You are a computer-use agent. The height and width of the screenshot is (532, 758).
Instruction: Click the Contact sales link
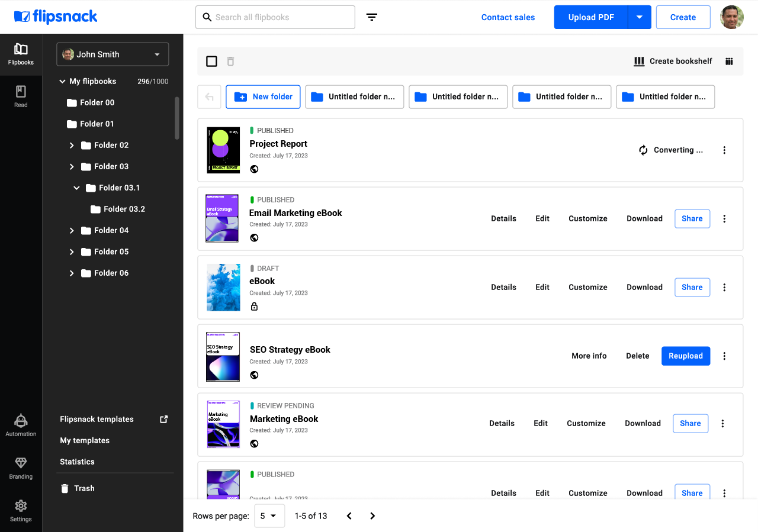(x=508, y=17)
